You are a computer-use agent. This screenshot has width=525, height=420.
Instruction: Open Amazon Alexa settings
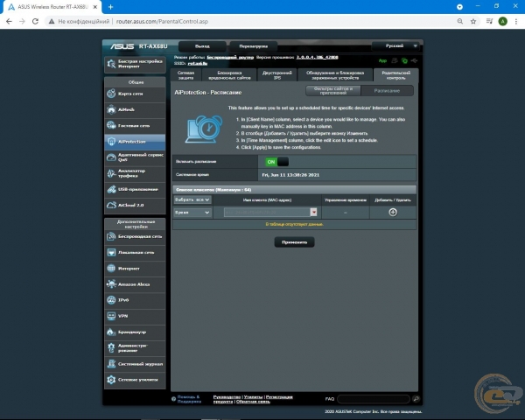(135, 284)
